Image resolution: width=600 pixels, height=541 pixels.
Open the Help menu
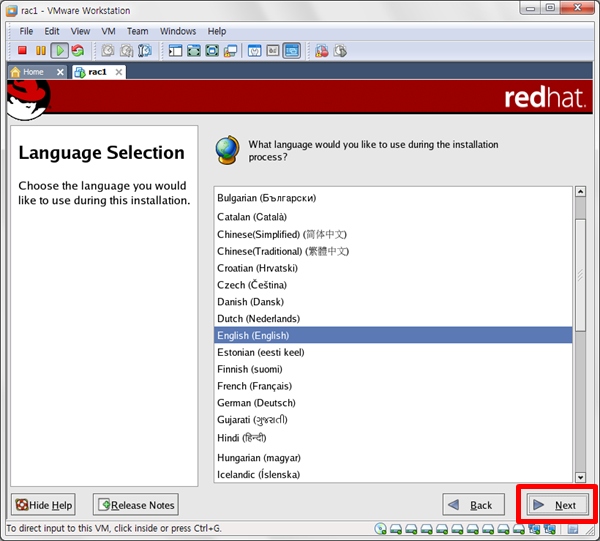pyautogui.click(x=217, y=31)
